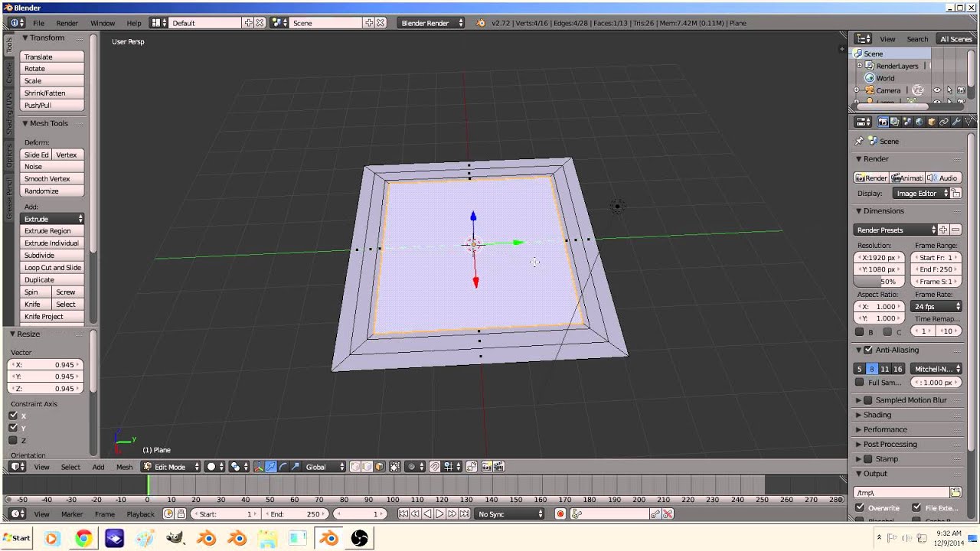Open the Search menu in outliner

click(x=917, y=39)
